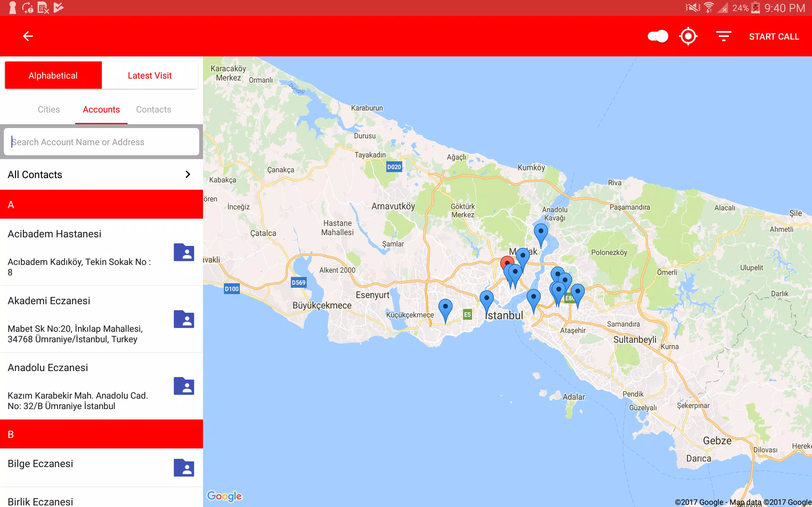Select the blue pin near Anadolu Kavağı

[x=541, y=235]
